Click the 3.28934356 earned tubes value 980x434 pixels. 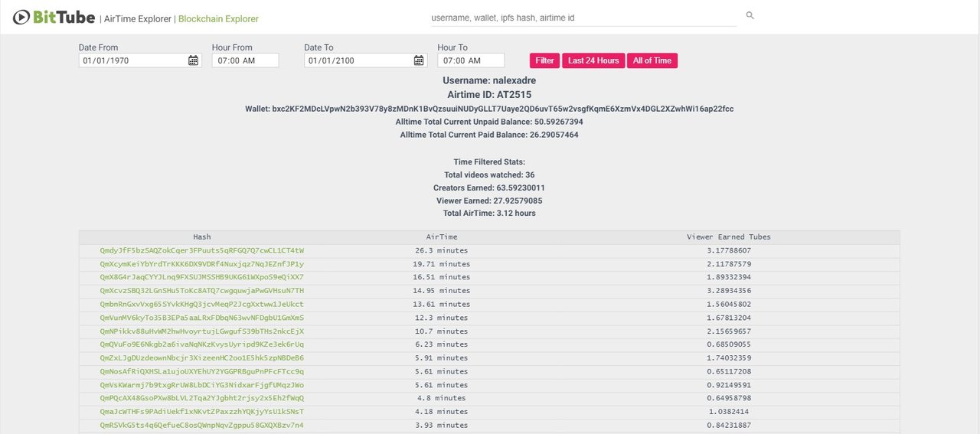(x=729, y=291)
